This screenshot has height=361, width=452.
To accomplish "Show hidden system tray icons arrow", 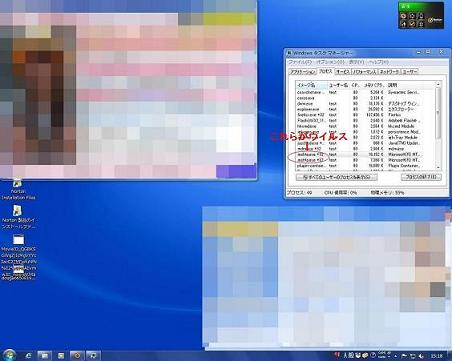I will point(395,356).
